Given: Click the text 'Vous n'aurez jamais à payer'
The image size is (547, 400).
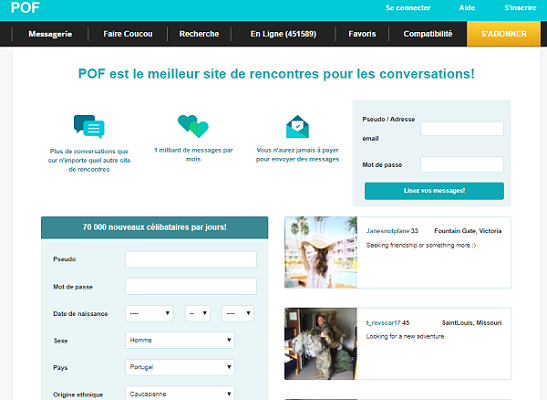Looking at the screenshot, I should (298, 150).
